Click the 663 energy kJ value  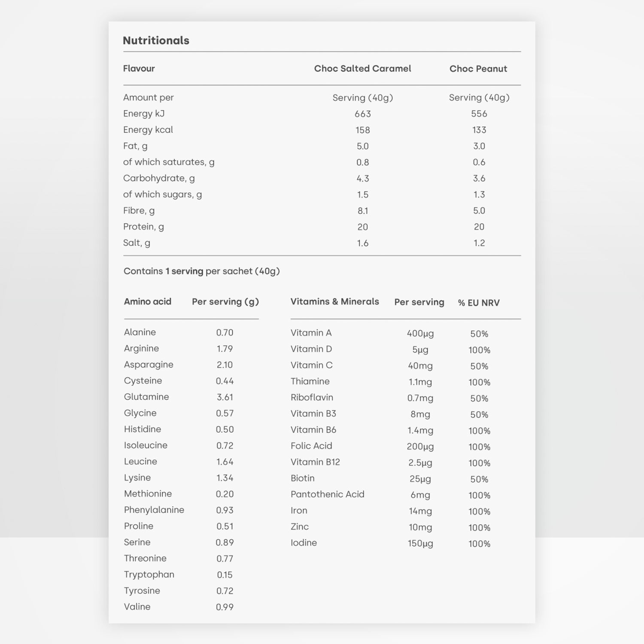tap(362, 114)
